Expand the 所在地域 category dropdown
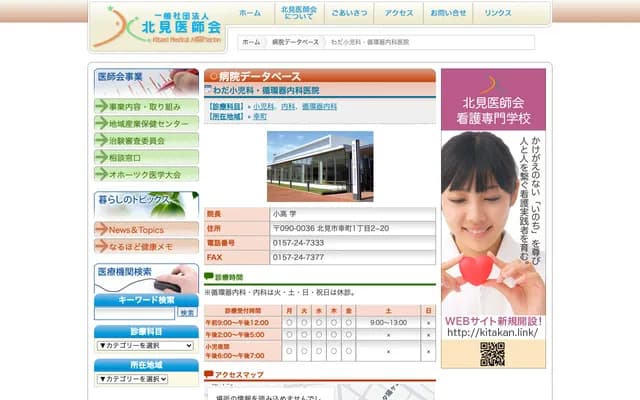This screenshot has height=400, width=640. pos(132,379)
